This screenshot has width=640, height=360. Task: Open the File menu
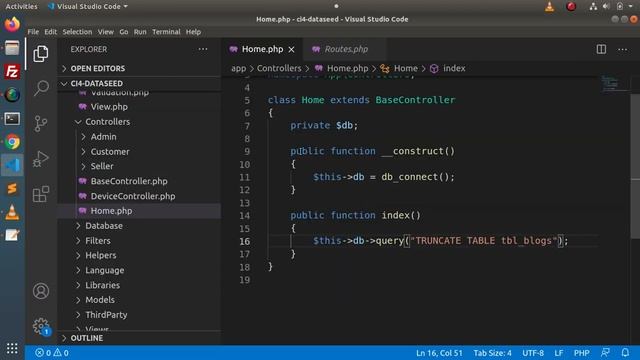point(33,32)
